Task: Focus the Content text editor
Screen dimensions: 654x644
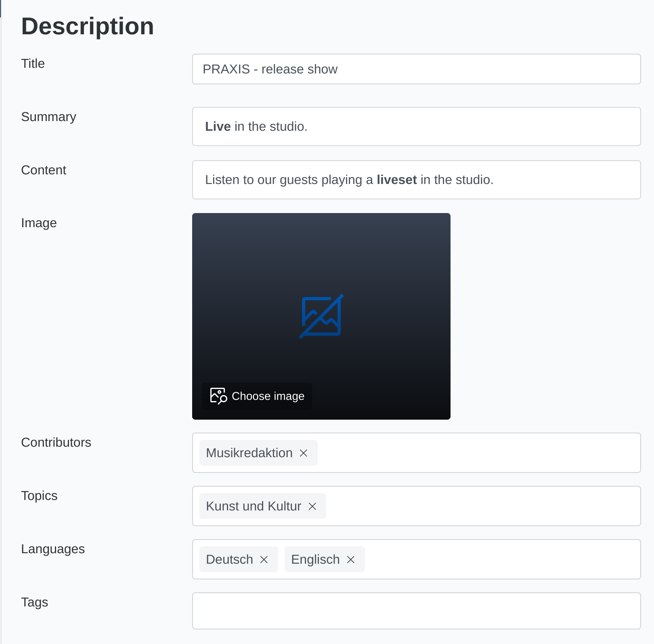Action: click(417, 180)
